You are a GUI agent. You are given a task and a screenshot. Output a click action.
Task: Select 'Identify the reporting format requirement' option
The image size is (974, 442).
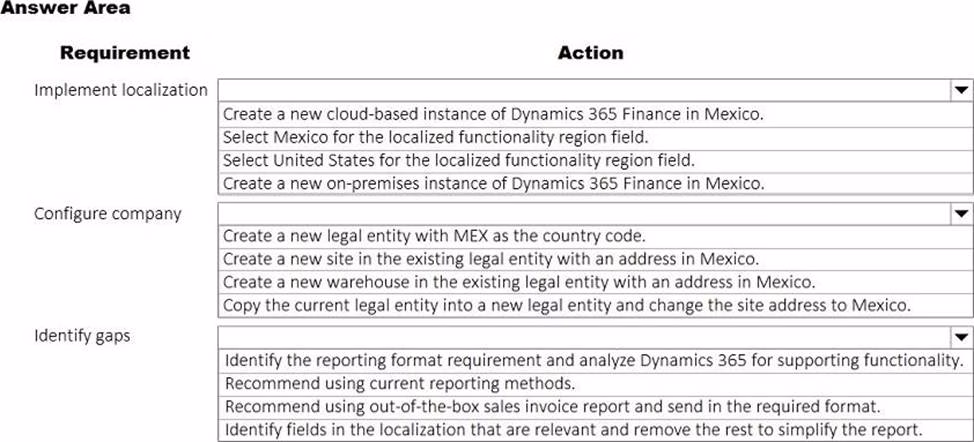594,360
